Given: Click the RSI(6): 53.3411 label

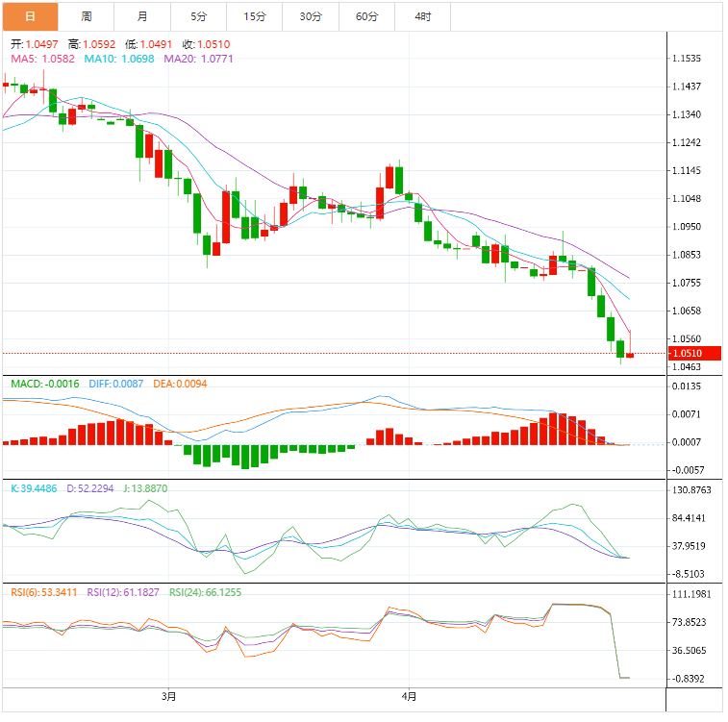Looking at the screenshot, I should click(44, 592).
